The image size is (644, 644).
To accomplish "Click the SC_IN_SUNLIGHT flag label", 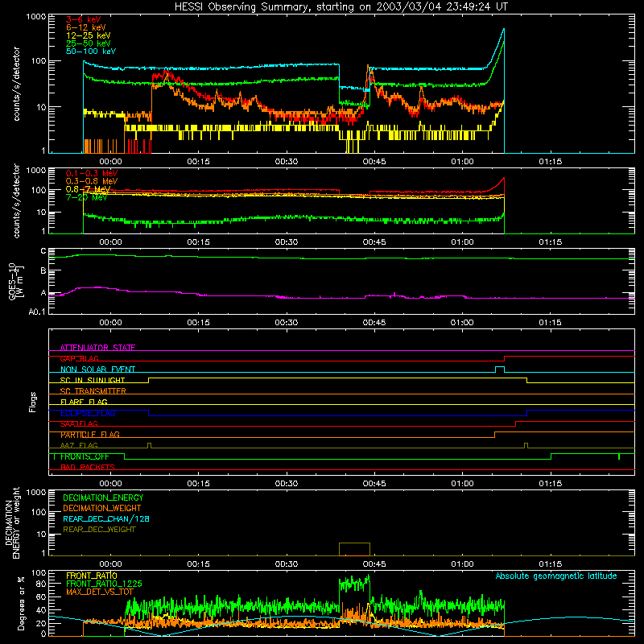I will (93, 380).
